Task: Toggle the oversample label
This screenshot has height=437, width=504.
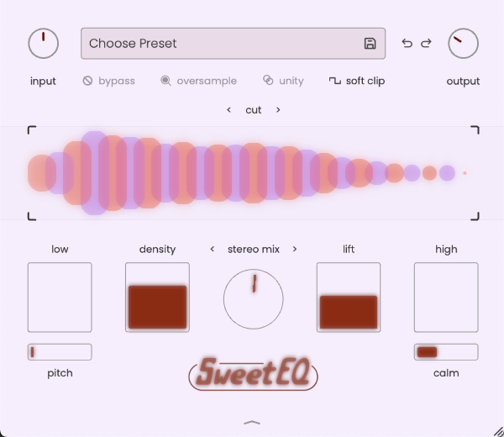Action: pos(207,81)
